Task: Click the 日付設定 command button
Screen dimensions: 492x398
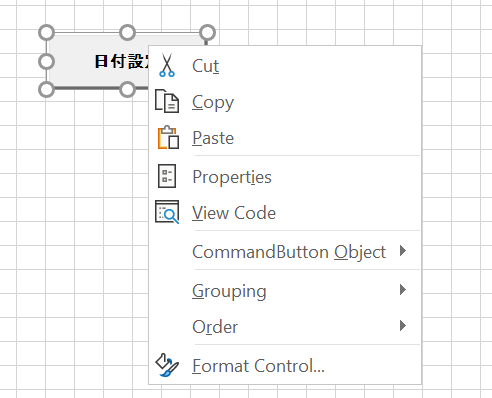Action: (98, 61)
